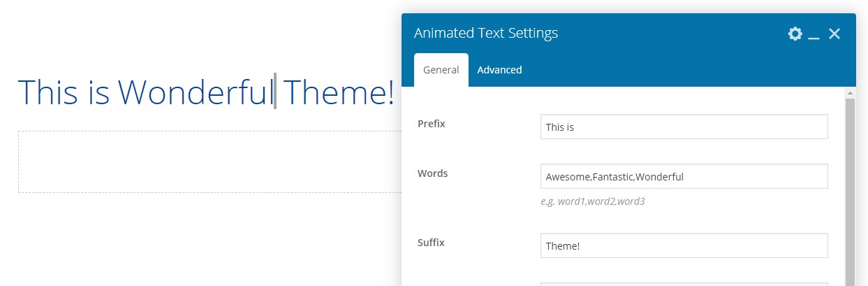The height and width of the screenshot is (286, 868).
Task: Click the Suffix field label
Action: click(431, 243)
